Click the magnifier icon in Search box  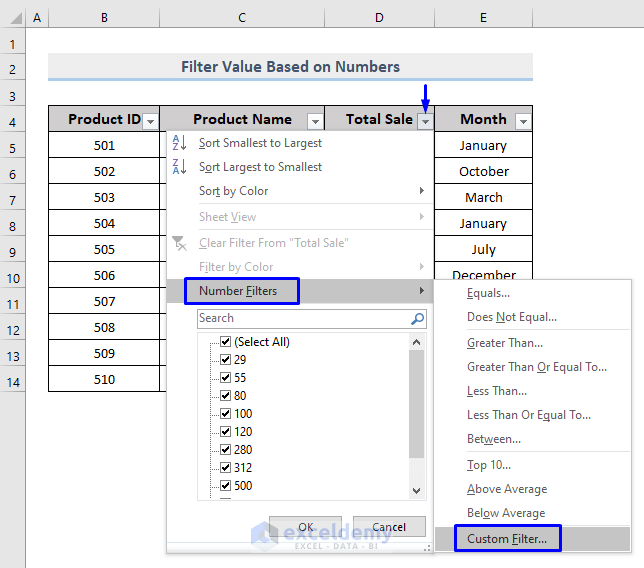click(x=417, y=319)
